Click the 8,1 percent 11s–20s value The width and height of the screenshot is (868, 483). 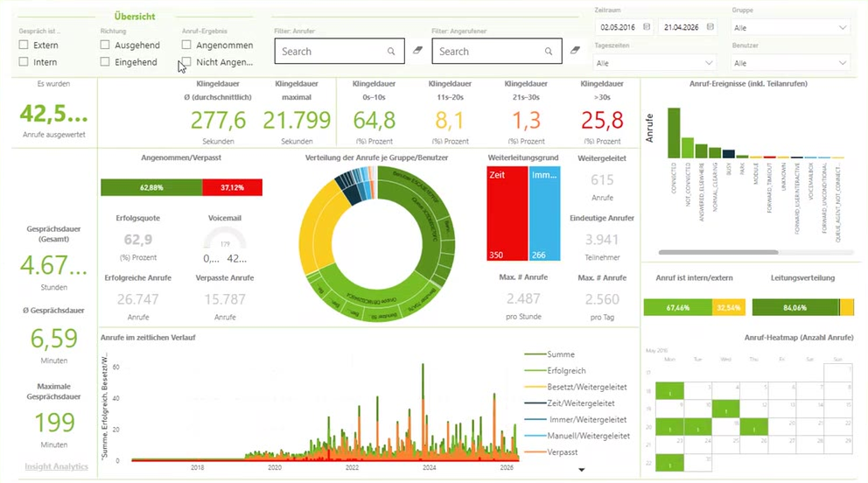pyautogui.click(x=450, y=120)
